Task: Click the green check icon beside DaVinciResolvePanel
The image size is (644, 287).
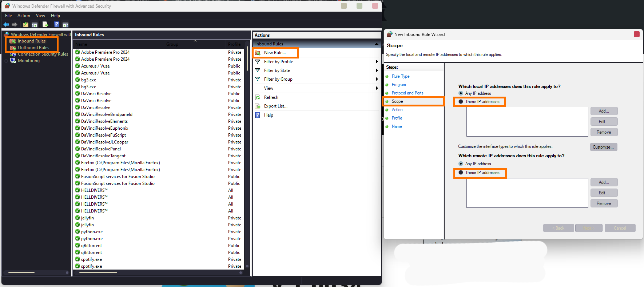Action: pyautogui.click(x=77, y=149)
